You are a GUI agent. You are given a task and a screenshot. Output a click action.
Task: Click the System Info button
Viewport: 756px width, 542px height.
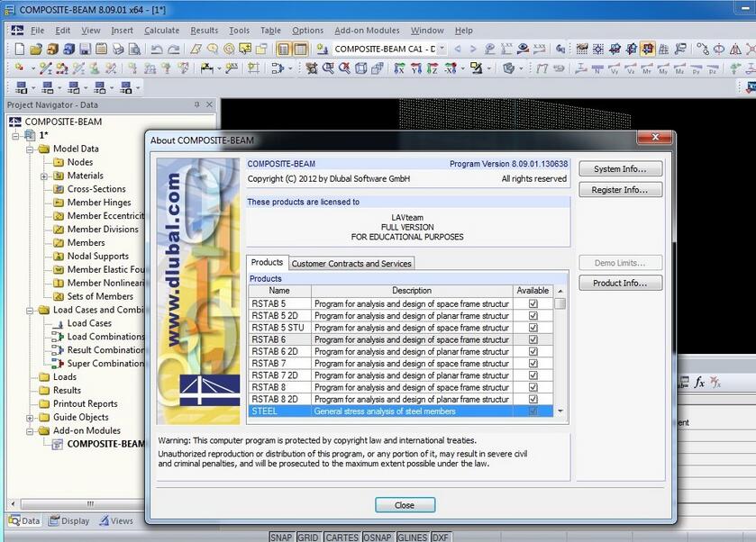point(621,169)
